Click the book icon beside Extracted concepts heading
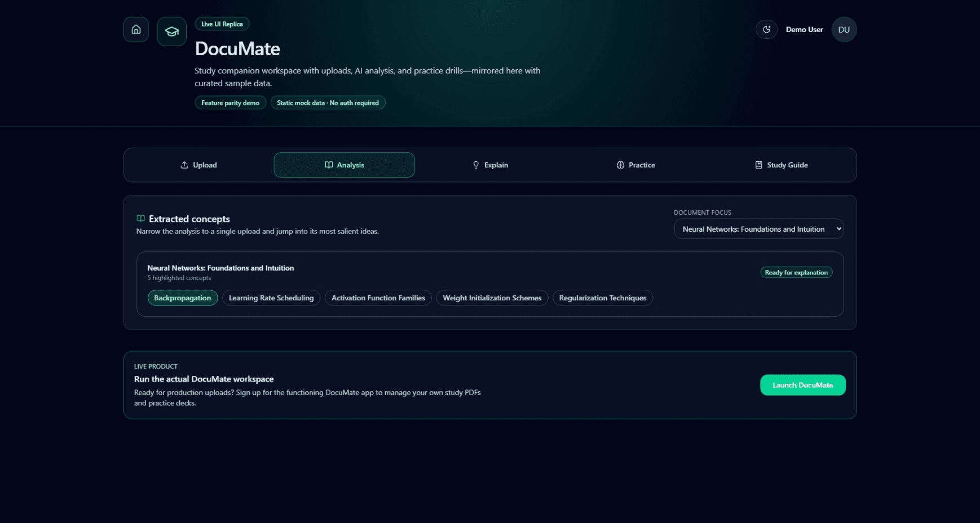 140,219
